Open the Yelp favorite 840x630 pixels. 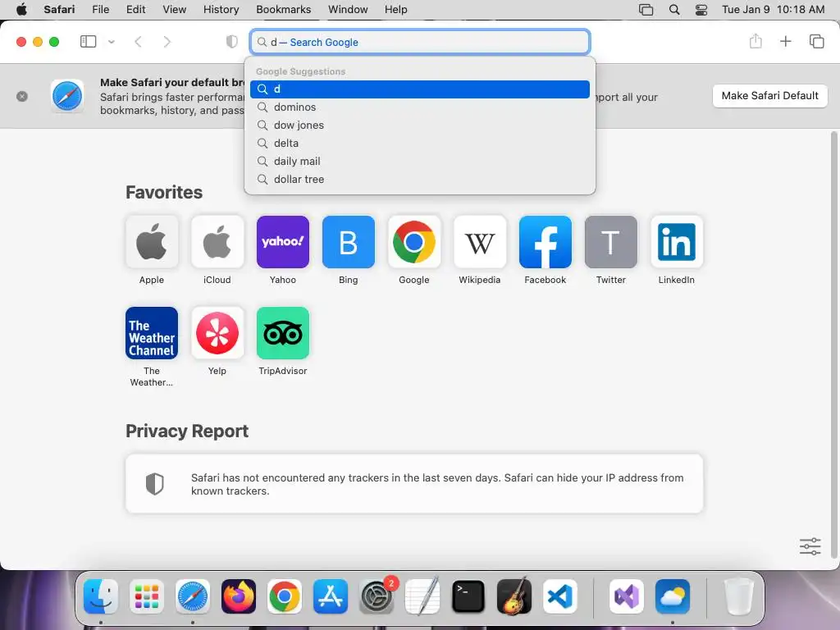pyautogui.click(x=217, y=333)
